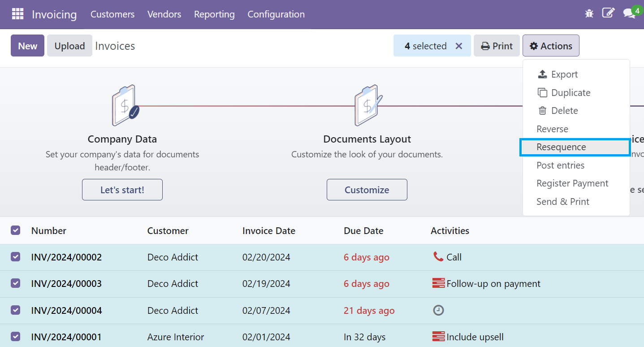Click the clock activity icon for INV/2024/00004
Screen dimensions: 644x347
(438, 310)
